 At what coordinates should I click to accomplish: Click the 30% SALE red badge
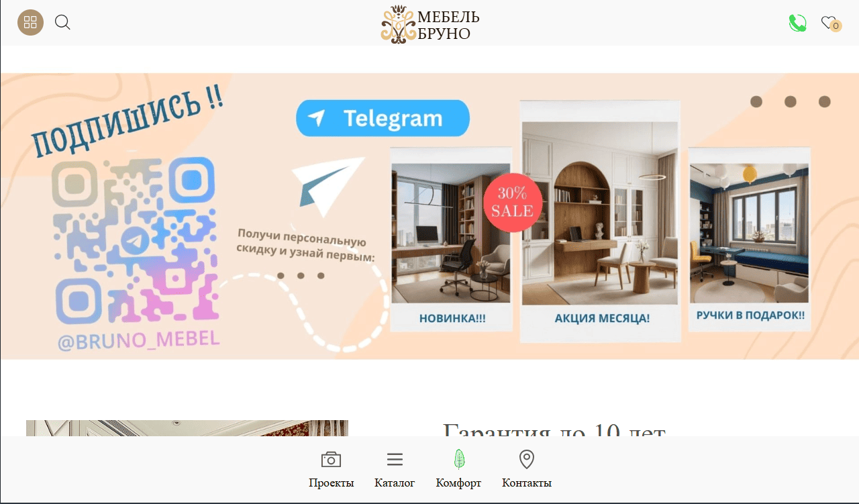[x=513, y=202]
